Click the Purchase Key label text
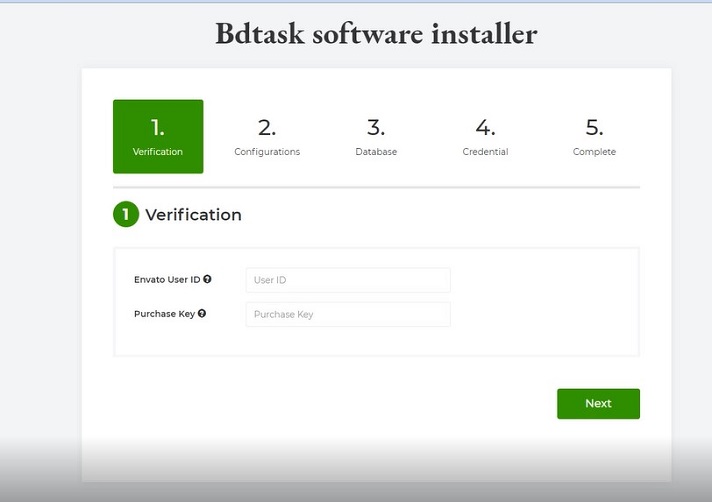The width and height of the screenshot is (712, 502). [164, 314]
